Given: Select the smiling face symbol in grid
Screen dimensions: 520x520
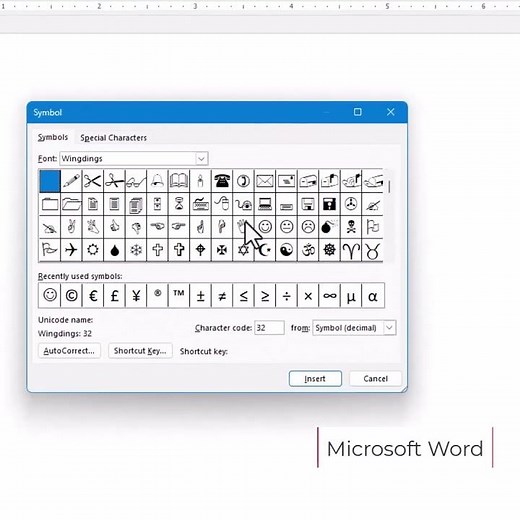Looking at the screenshot, I should point(265,227).
